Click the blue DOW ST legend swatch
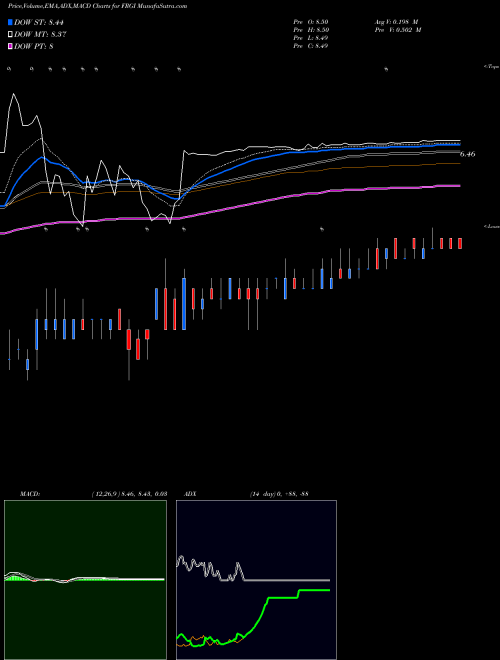 (x=11, y=22)
